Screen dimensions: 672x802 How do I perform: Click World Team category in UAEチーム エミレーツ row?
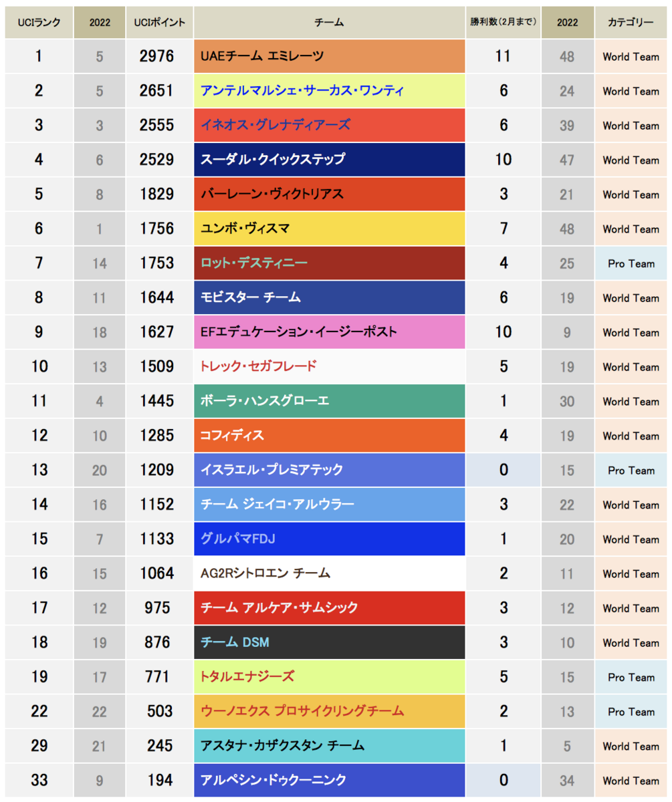[x=631, y=57]
